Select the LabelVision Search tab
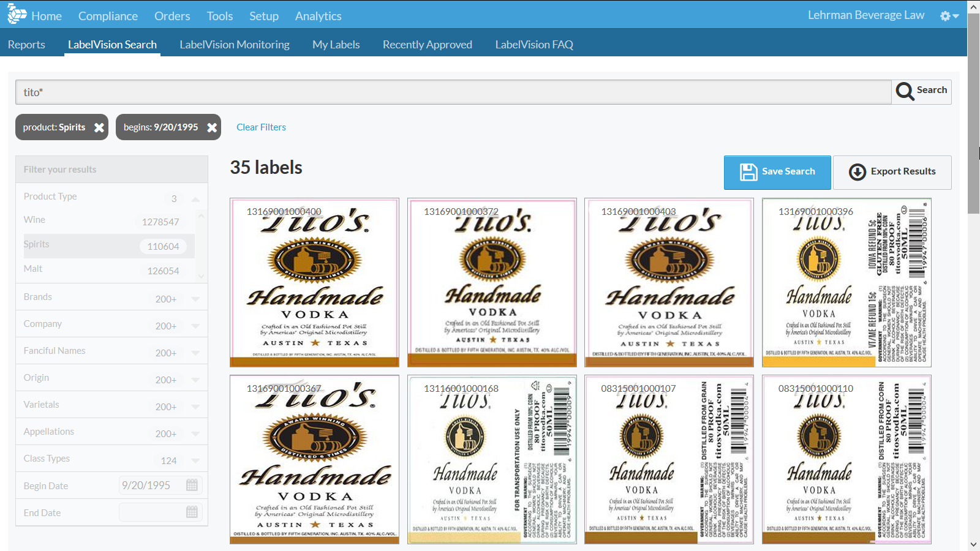This screenshot has height=551, width=980. [x=112, y=44]
